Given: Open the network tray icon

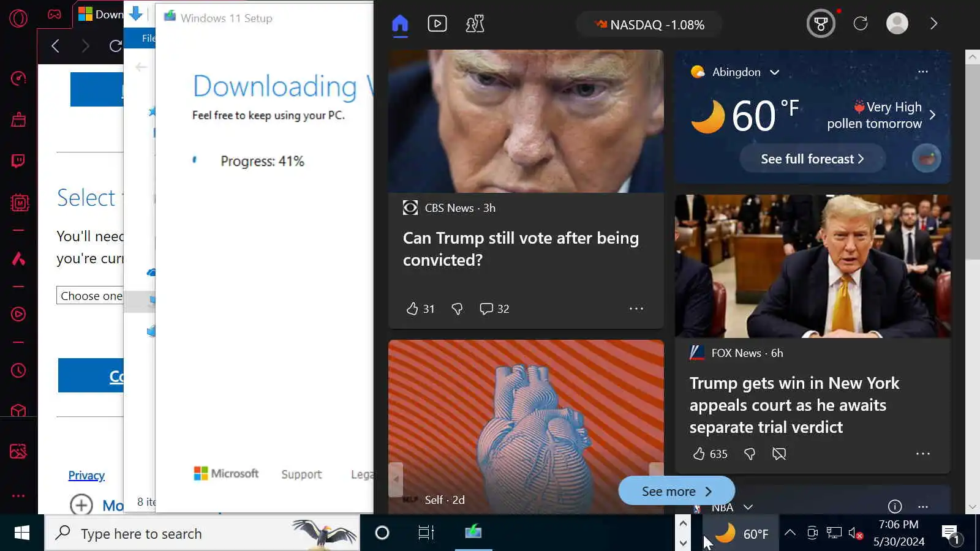Looking at the screenshot, I should (834, 533).
